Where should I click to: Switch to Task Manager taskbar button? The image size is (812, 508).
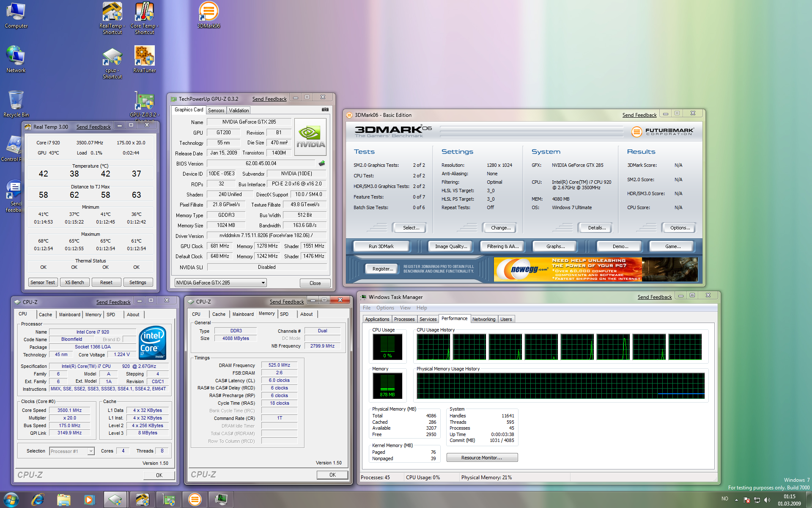pos(221,500)
